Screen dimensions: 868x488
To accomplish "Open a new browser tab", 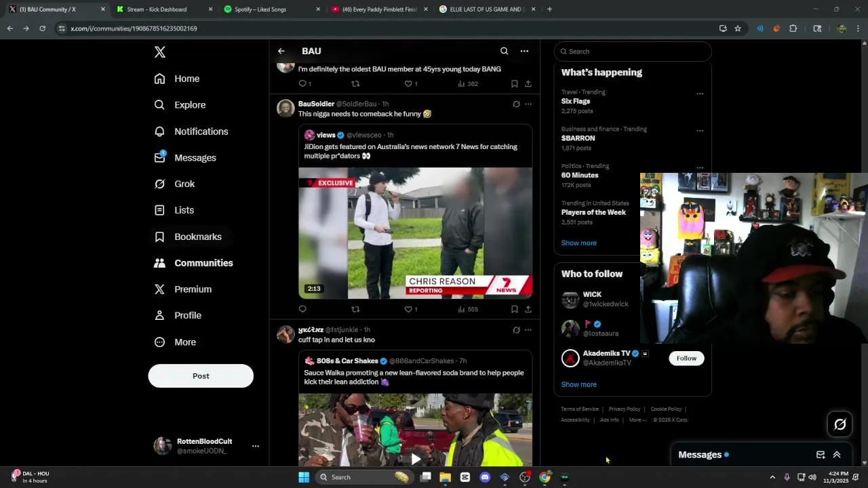I will click(549, 9).
